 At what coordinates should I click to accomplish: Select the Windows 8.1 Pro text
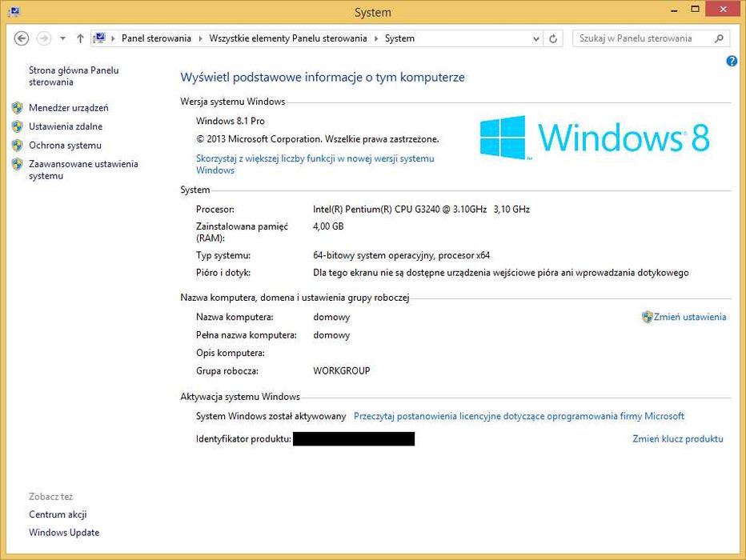231,122
